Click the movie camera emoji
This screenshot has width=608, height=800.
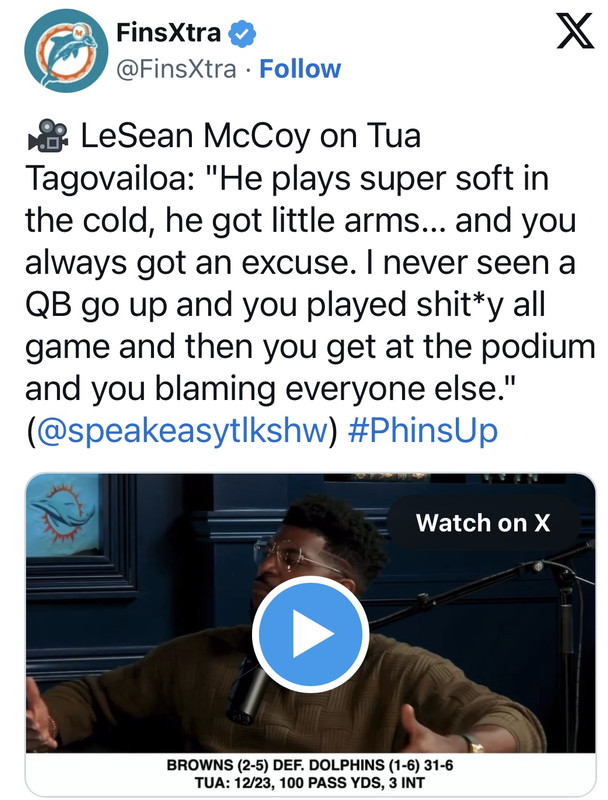point(48,136)
